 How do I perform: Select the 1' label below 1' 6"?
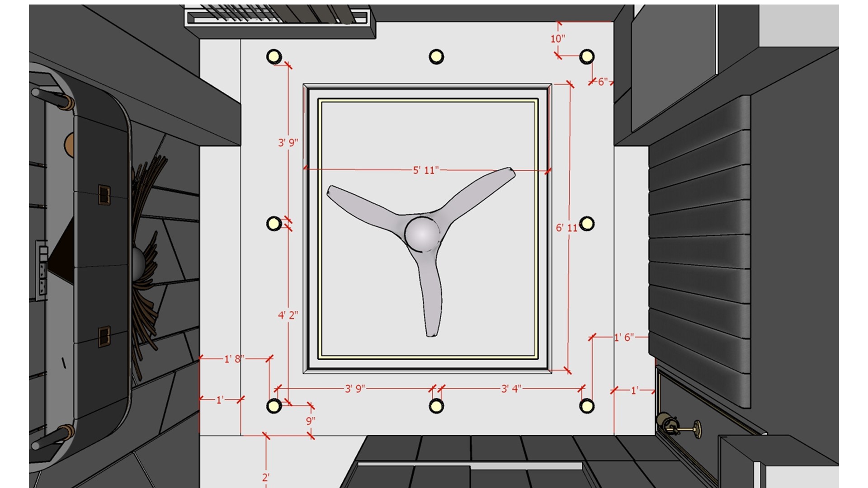[x=634, y=390]
